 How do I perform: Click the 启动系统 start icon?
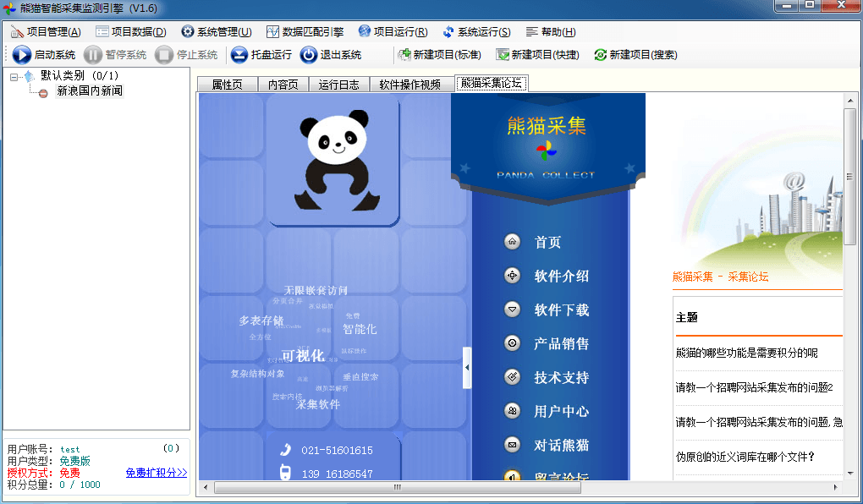pyautogui.click(x=22, y=55)
